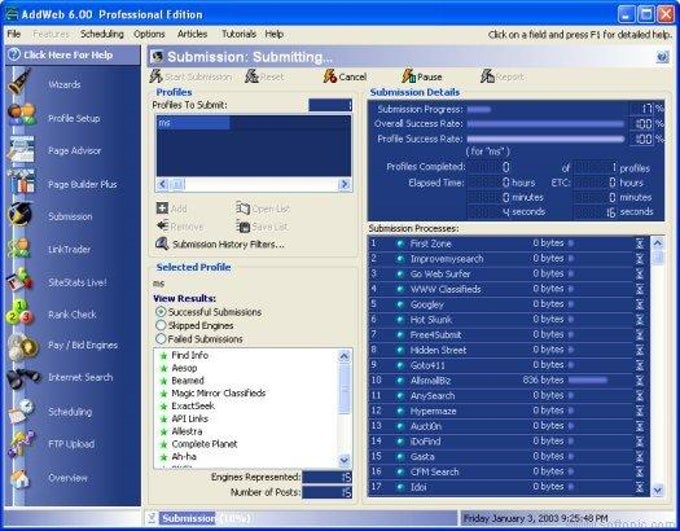Select Successful Submissions radio button
Viewport: 680px width, 531px height.
161,312
